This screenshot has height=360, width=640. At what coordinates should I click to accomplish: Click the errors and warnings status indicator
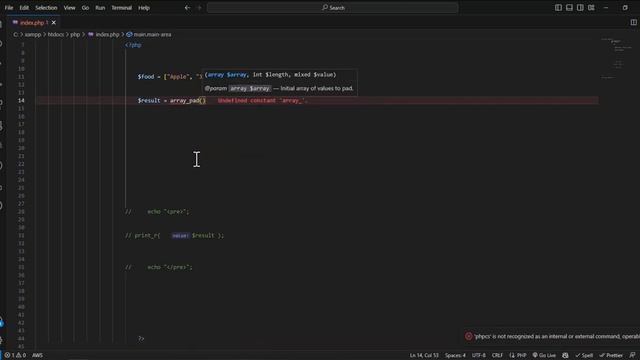pos(15,355)
